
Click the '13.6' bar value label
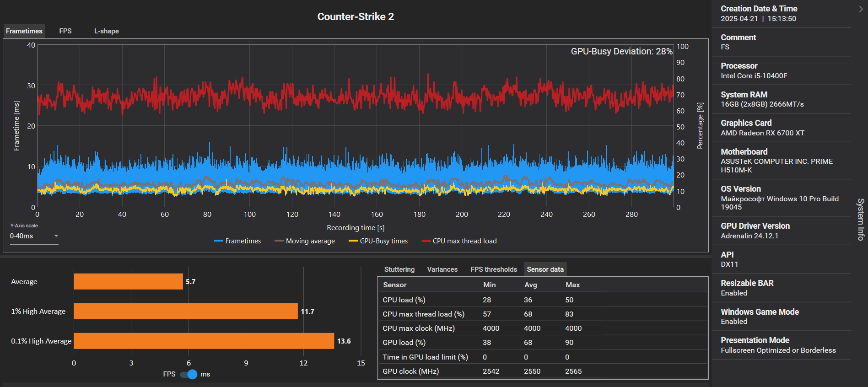344,341
